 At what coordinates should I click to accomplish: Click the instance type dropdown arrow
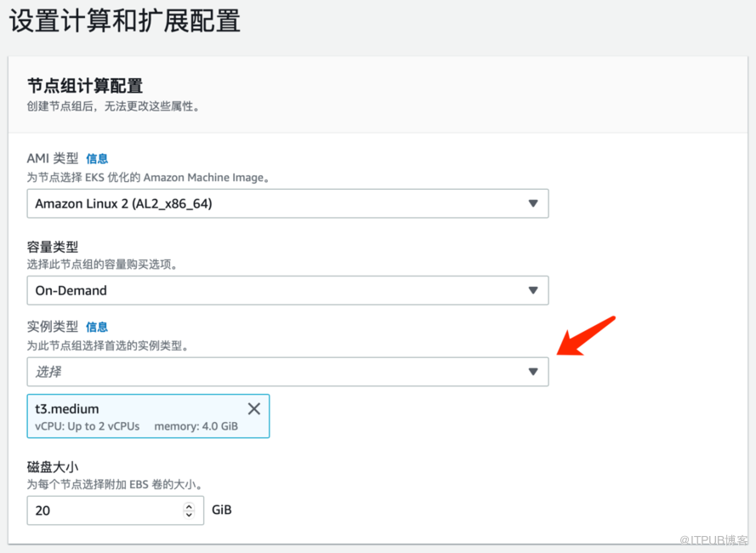coord(533,372)
